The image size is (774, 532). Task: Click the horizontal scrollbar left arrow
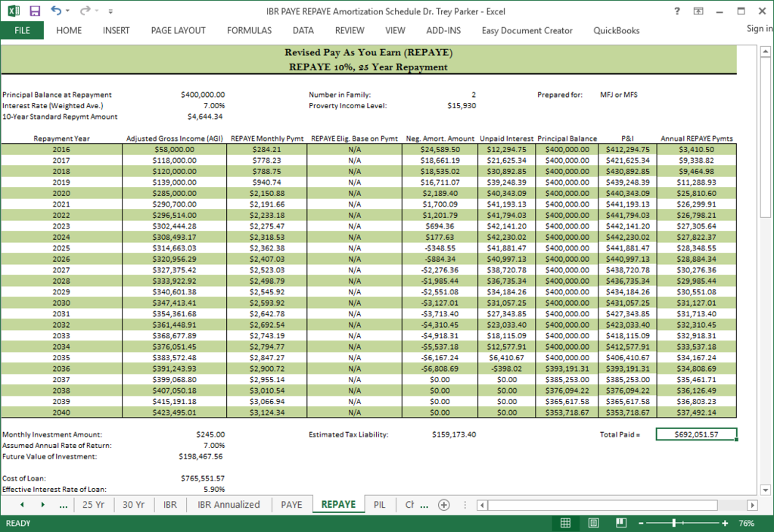(482, 505)
